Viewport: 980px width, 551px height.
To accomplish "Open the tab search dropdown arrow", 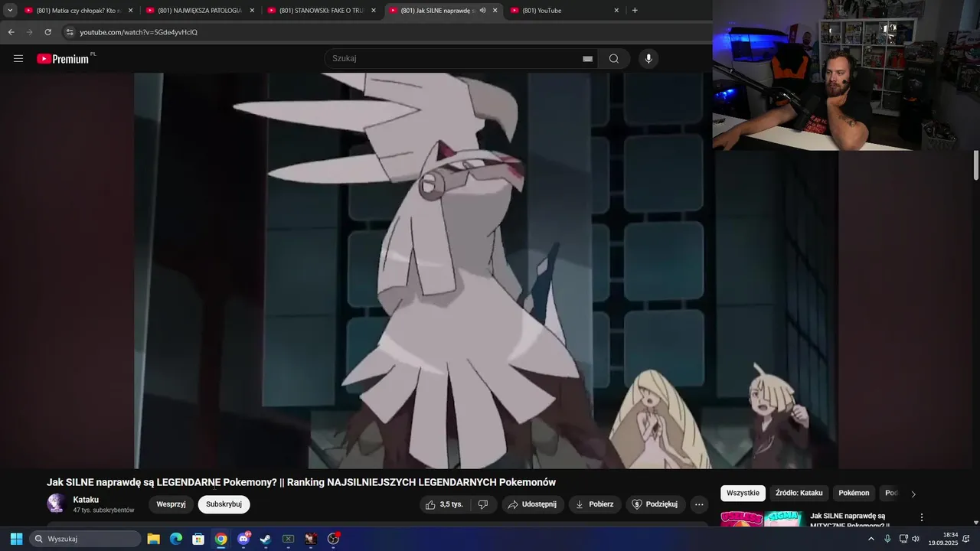I will (10, 11).
